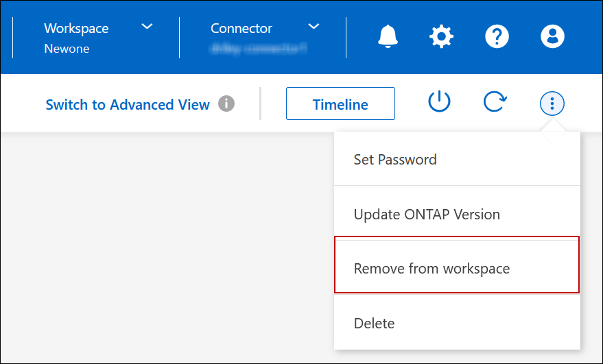
Task: Click the Newone workspace name
Action: tap(67, 49)
